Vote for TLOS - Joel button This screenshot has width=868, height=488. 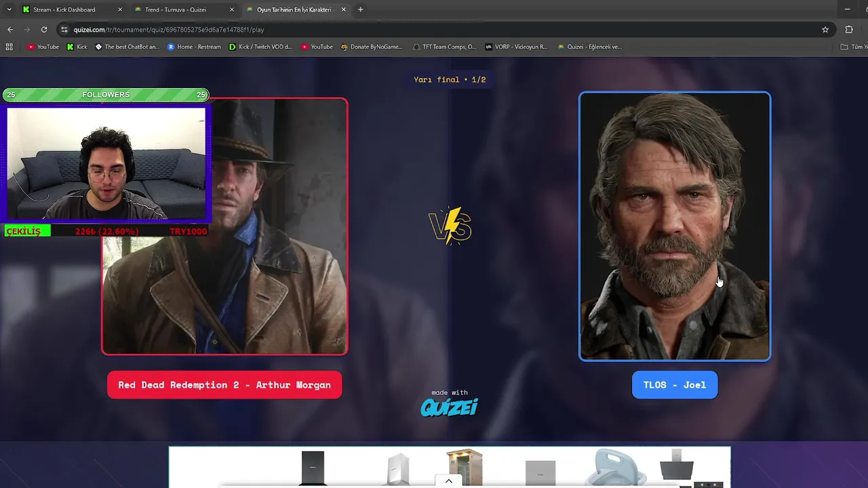[675, 385]
